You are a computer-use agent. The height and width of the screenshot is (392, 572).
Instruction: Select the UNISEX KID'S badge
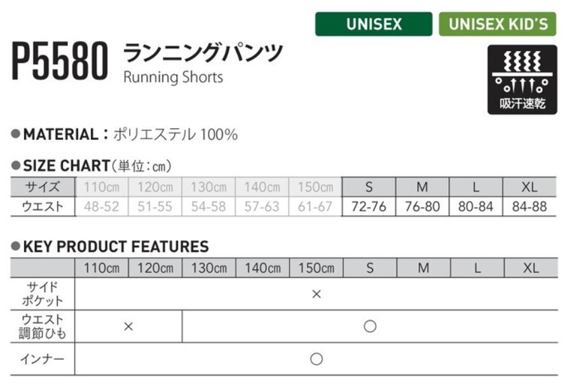[498, 24]
